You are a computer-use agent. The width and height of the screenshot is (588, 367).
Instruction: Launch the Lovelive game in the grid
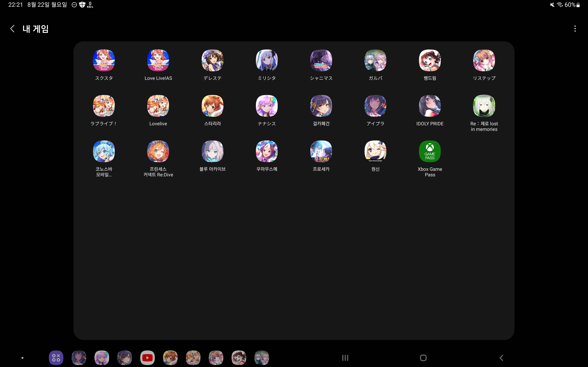point(158,106)
